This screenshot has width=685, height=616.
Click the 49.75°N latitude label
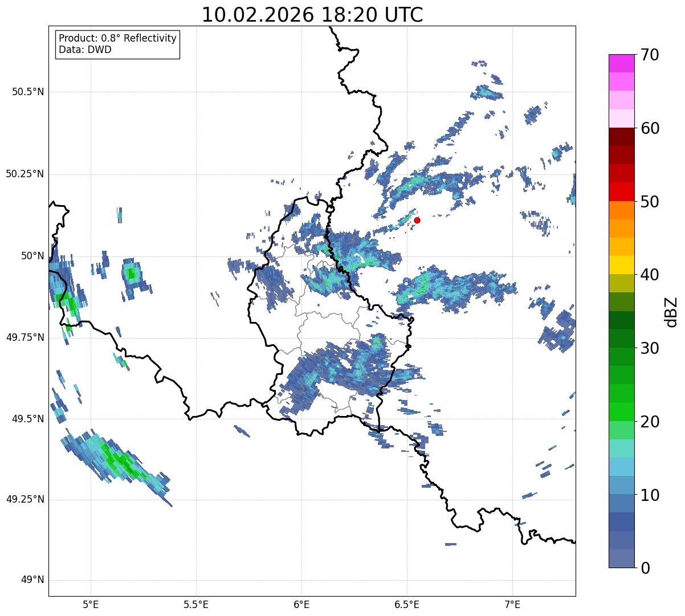click(x=25, y=337)
